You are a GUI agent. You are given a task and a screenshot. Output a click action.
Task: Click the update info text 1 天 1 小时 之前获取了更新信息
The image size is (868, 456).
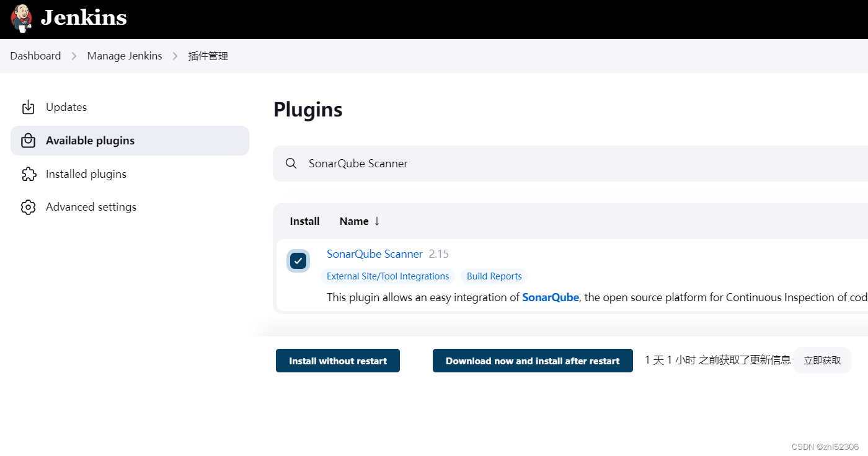[717, 360]
